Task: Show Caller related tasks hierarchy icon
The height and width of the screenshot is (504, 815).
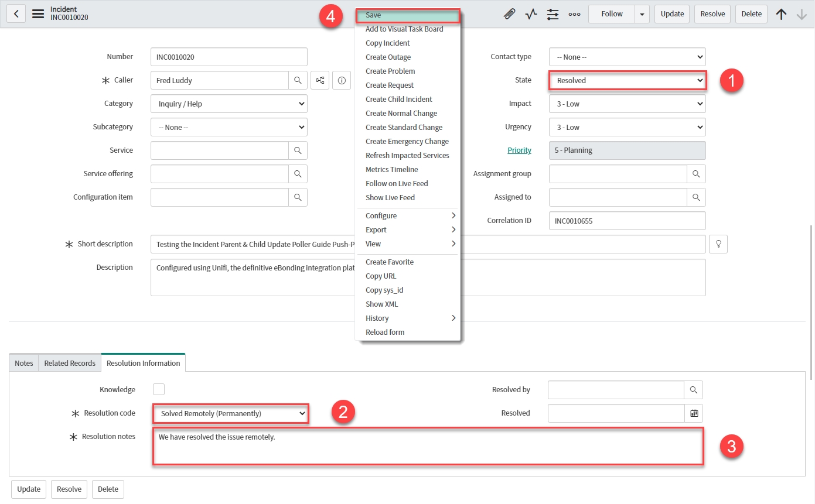Action: (320, 80)
